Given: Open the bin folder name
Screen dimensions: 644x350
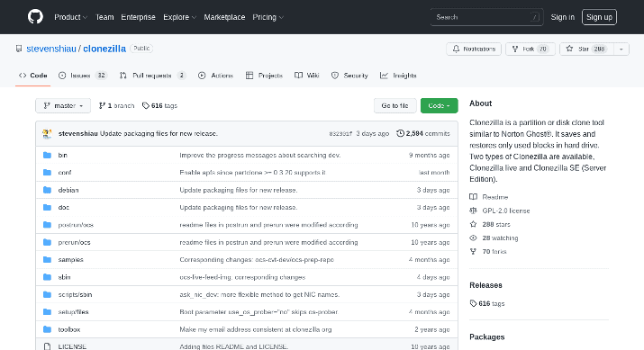Looking at the screenshot, I should [x=62, y=155].
